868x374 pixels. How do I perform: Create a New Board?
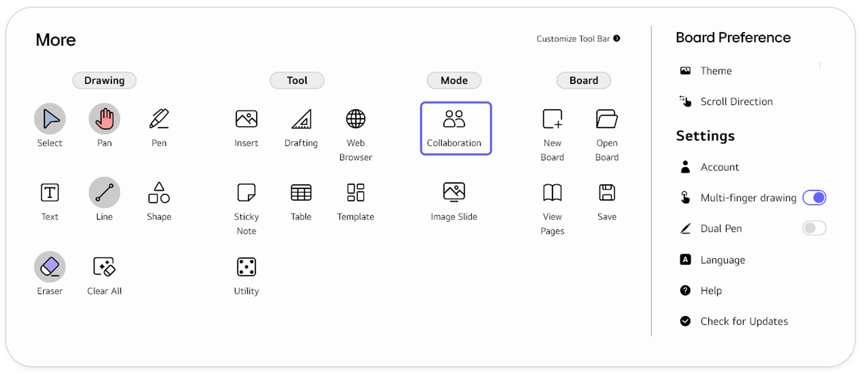click(552, 119)
